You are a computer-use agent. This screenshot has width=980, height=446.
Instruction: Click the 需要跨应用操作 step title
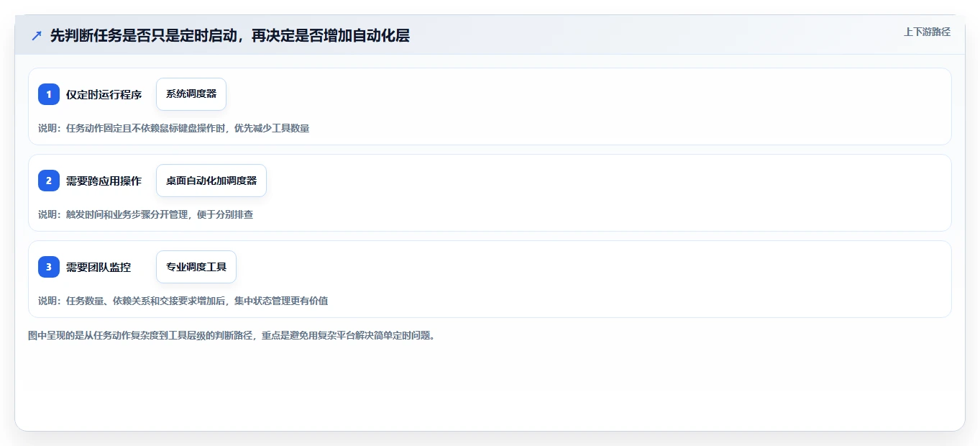104,181
